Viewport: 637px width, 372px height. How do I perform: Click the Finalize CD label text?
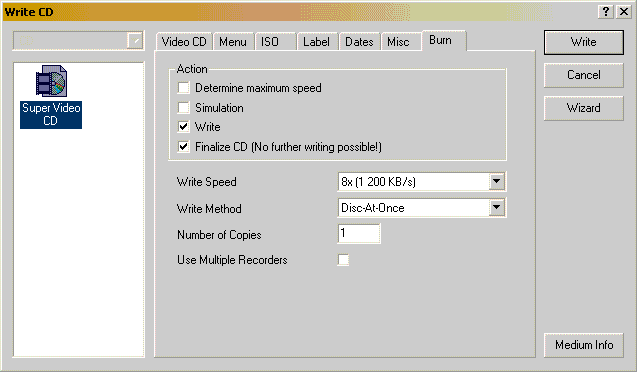(288, 147)
